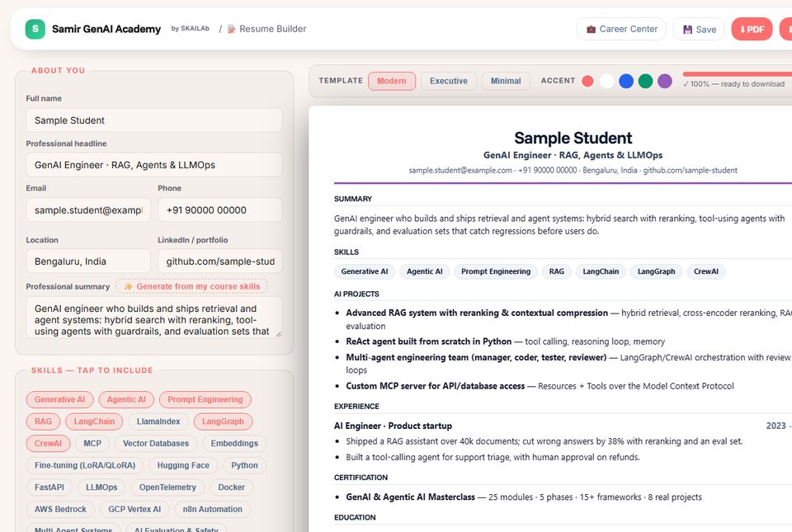Click the resume preview name Sample Student
The image size is (792, 532).
(573, 138)
